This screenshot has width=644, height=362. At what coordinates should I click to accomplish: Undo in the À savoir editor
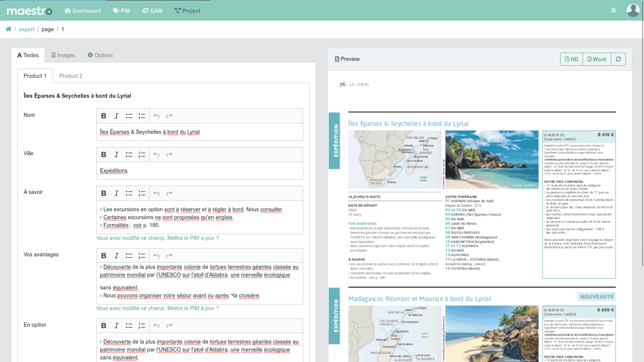click(x=156, y=194)
